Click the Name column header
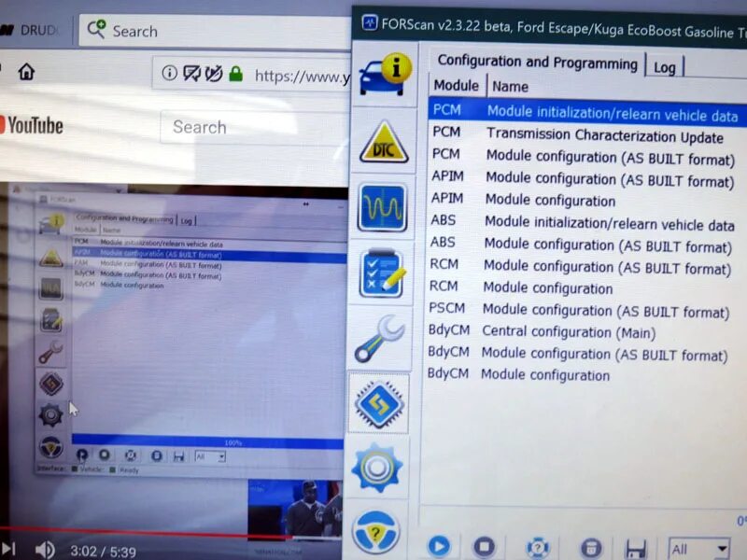The width and height of the screenshot is (747, 560). [x=510, y=86]
